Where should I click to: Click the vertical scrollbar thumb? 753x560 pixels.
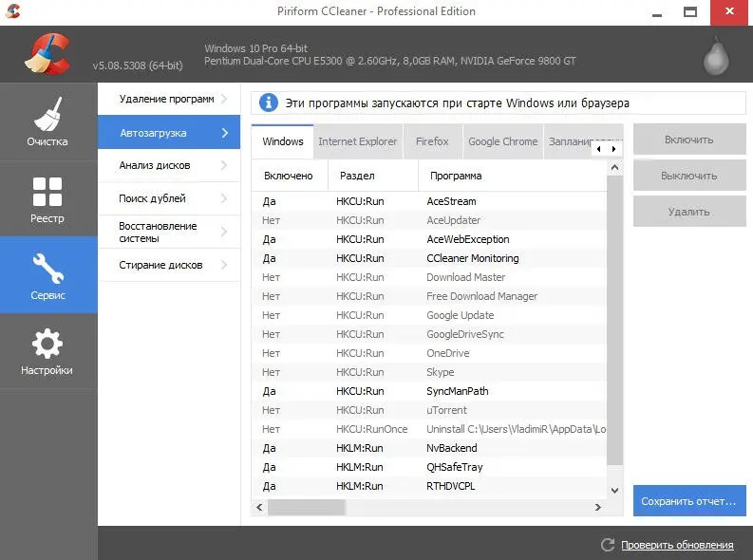(614, 320)
